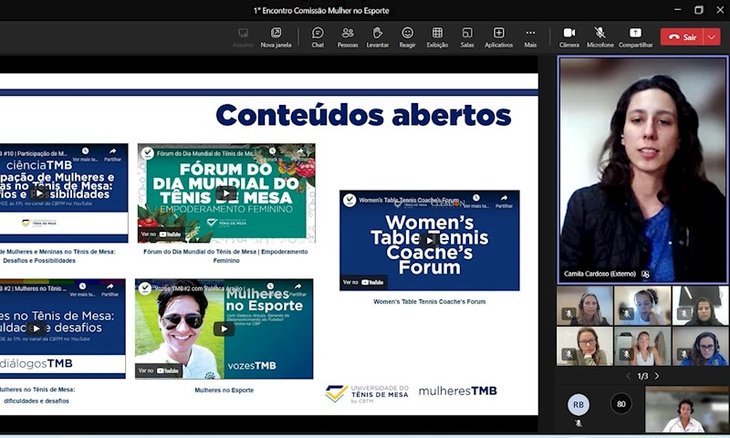The height and width of the screenshot is (438, 730).
Task: Play the Mulheres no Esporte video
Action: (x=223, y=329)
